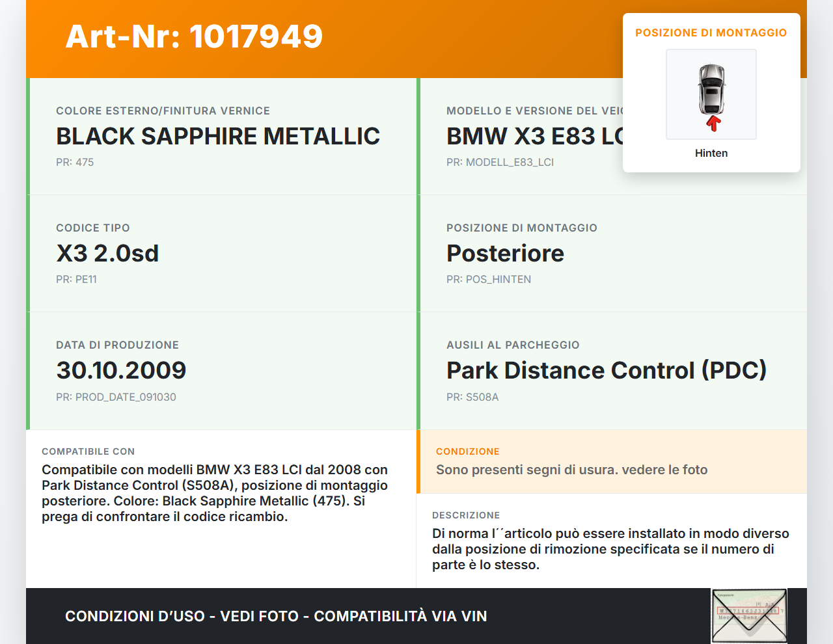Click the orange 'POSIZIONE DI MONTAGGIO' card title
This screenshot has width=833, height=644.
(x=711, y=33)
